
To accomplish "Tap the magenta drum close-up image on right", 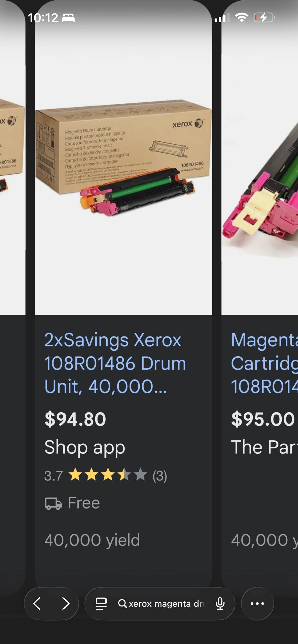I will coord(260,158).
